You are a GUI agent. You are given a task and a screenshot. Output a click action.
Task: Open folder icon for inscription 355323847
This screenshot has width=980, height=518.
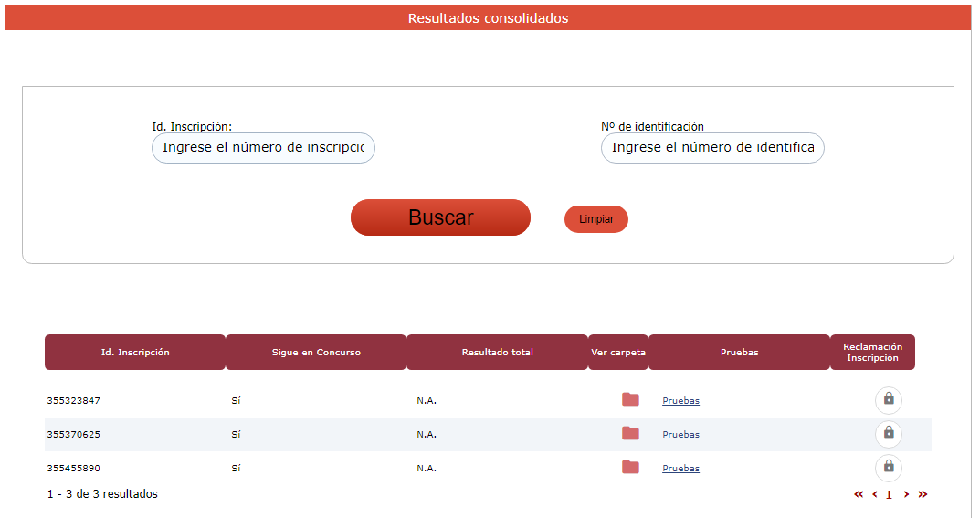pos(630,399)
